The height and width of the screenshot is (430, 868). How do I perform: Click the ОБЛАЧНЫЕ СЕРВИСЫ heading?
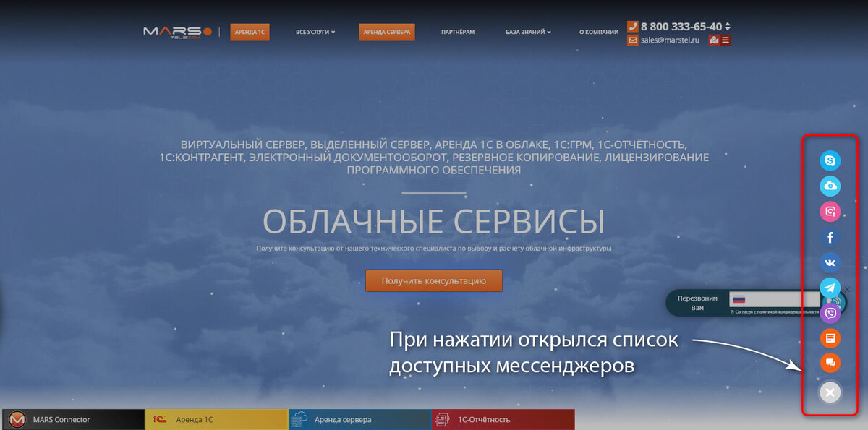coord(433,221)
